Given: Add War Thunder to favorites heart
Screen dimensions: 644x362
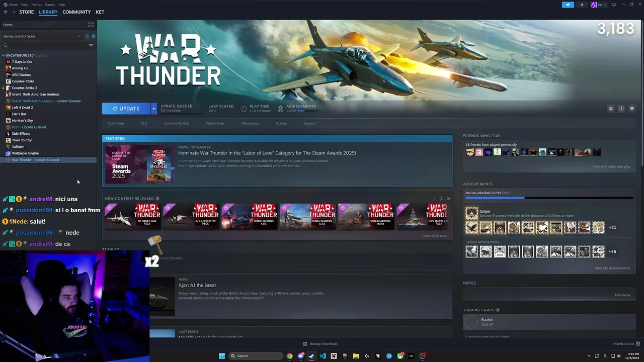Looking at the screenshot, I should [x=632, y=109].
